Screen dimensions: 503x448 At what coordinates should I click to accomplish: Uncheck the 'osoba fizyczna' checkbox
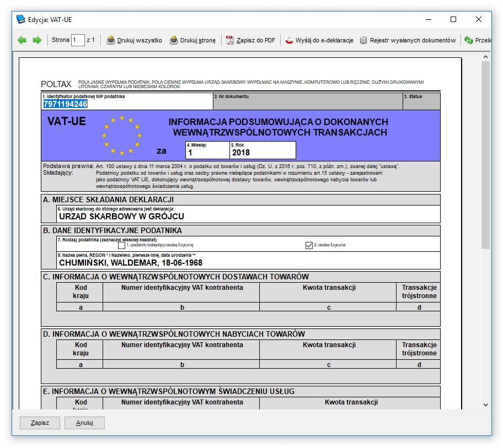(309, 245)
